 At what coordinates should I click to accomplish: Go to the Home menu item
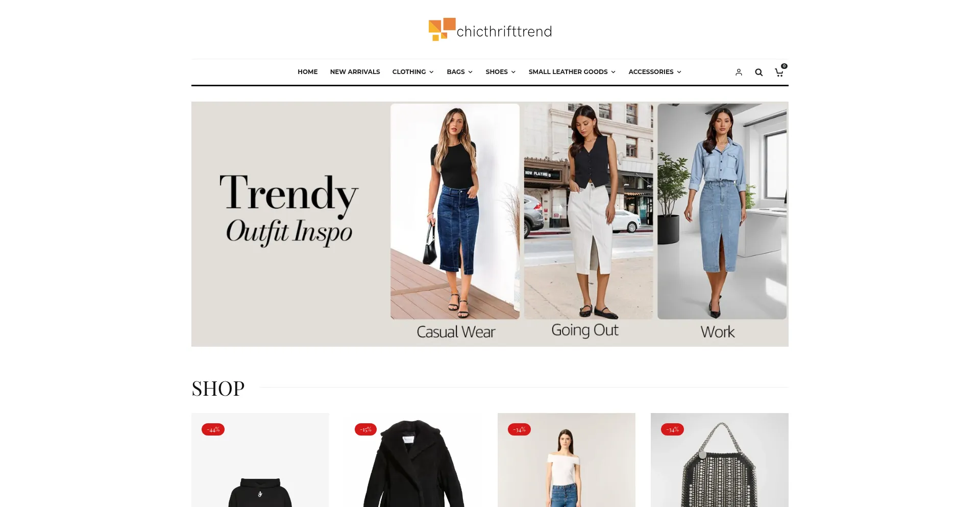308,72
